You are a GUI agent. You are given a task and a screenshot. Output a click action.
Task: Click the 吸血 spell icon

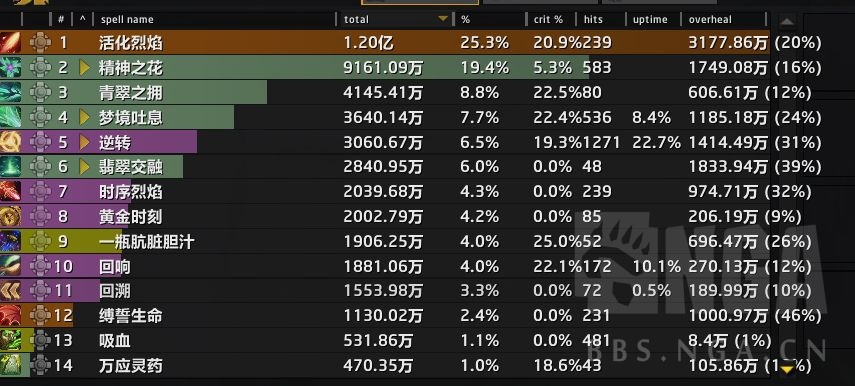10,341
